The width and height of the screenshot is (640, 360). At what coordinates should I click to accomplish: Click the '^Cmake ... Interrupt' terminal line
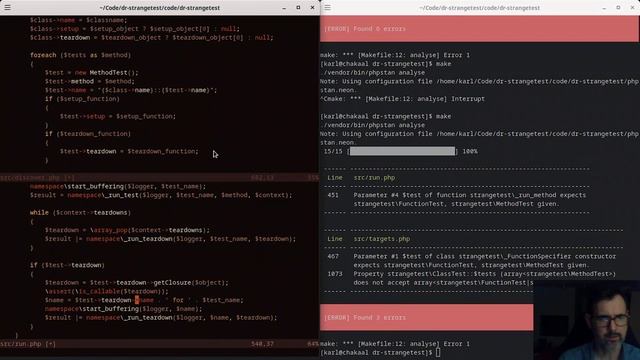(402, 99)
